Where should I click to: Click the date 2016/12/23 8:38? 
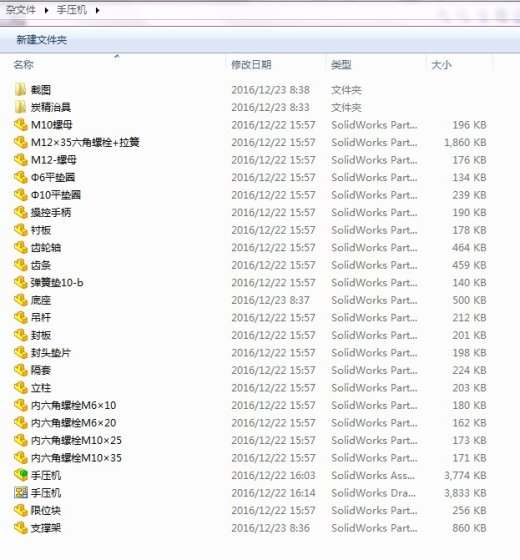(270, 90)
